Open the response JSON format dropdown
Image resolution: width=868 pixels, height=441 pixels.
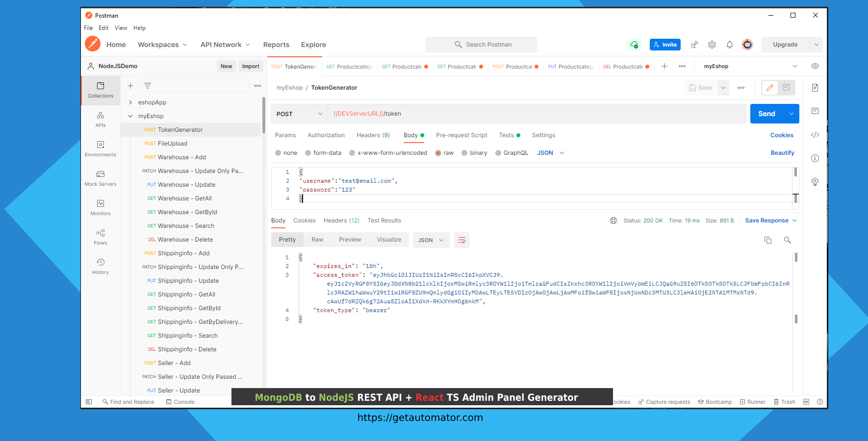[431, 240]
